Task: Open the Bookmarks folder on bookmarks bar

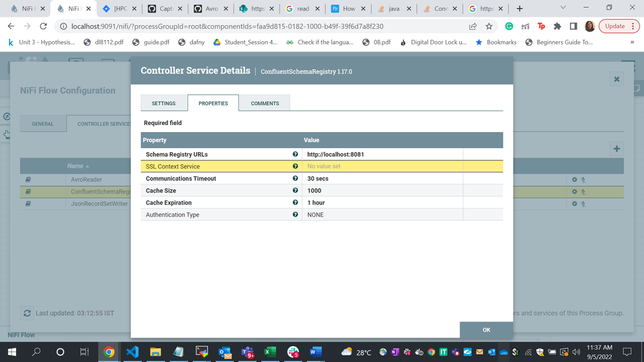Action: (496, 43)
